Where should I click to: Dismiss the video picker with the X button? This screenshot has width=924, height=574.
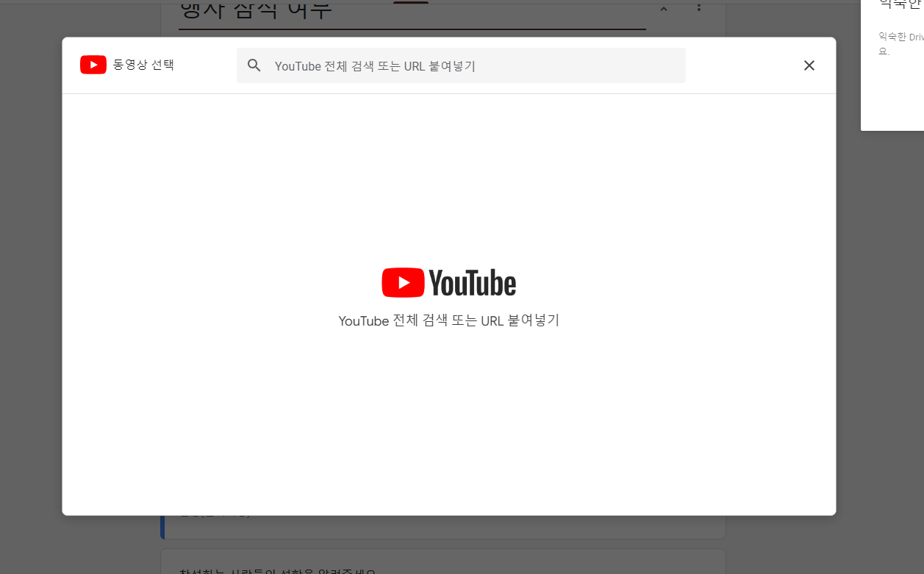click(x=809, y=65)
